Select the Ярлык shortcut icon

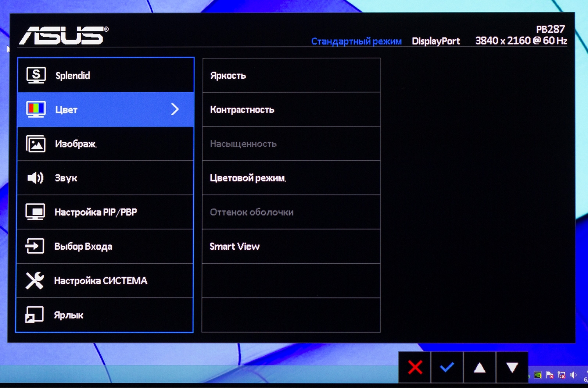(34, 315)
